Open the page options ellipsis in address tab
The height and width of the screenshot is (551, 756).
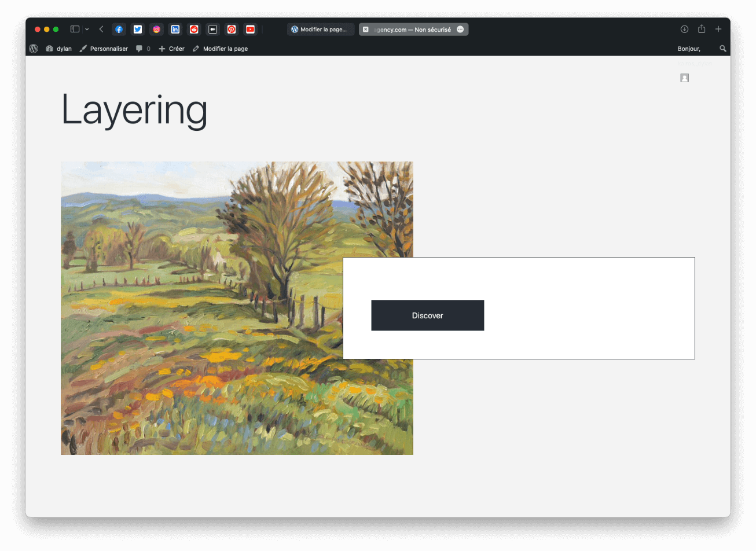coord(460,30)
